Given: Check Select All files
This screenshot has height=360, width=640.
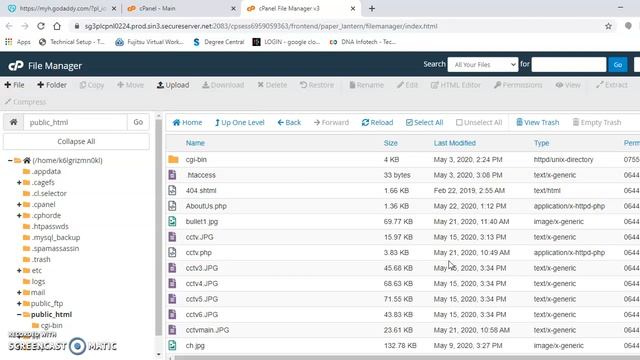Looking at the screenshot, I should (424, 122).
